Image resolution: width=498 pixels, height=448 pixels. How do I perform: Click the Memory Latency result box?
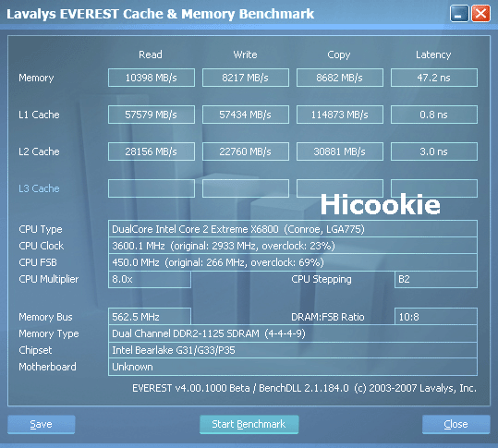coord(434,78)
